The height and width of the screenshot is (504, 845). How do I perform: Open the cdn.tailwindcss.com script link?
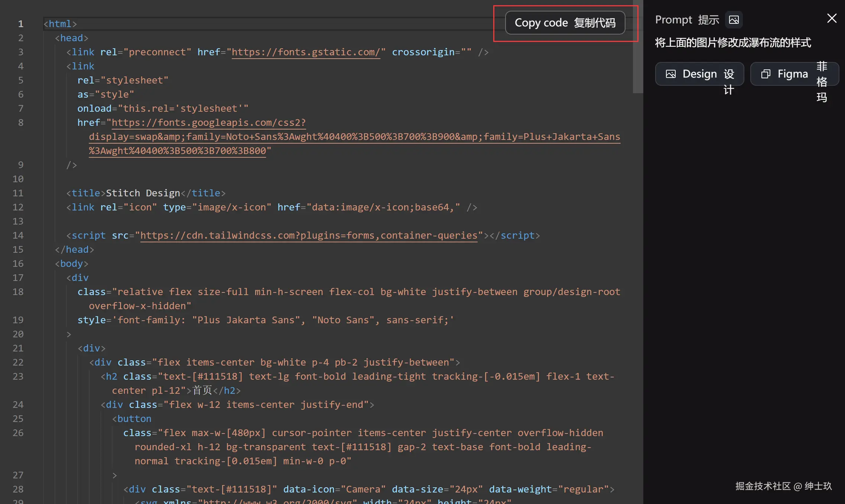coord(308,235)
